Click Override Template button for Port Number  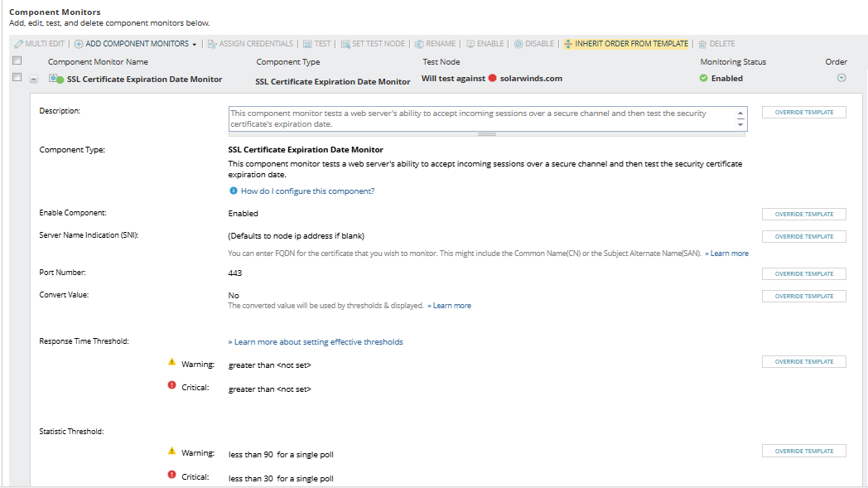(803, 274)
